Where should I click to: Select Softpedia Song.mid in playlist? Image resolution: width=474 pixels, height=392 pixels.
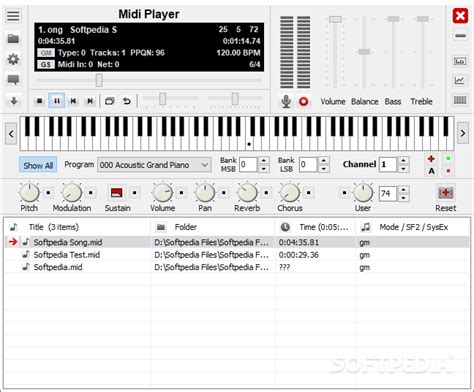[237, 242]
